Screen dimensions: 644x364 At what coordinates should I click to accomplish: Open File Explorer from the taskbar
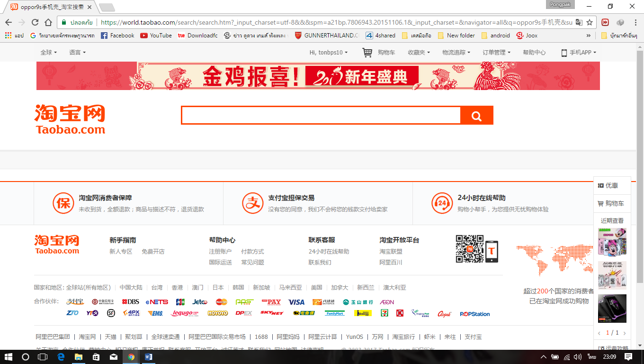(x=78, y=357)
